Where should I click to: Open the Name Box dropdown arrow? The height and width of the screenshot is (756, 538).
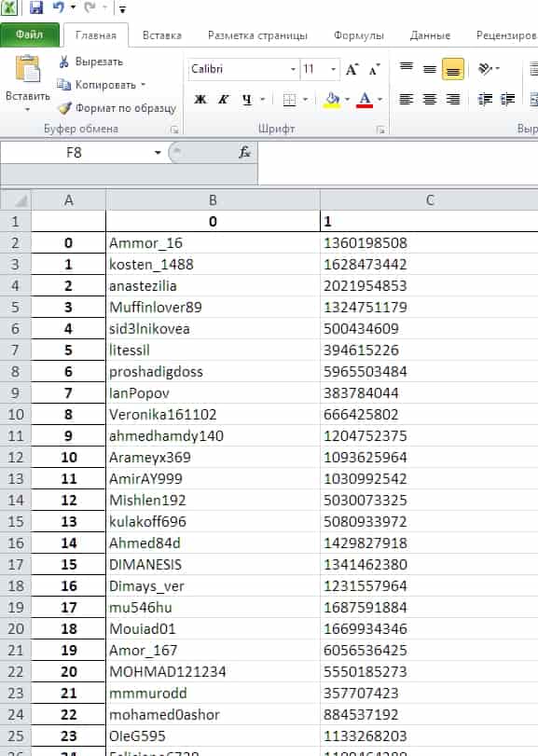[x=158, y=152]
